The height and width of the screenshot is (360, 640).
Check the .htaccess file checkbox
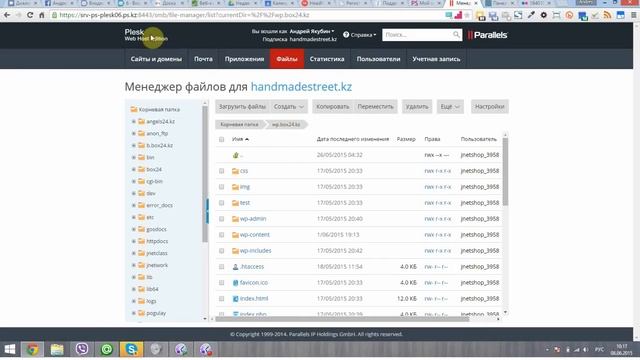[221, 267]
